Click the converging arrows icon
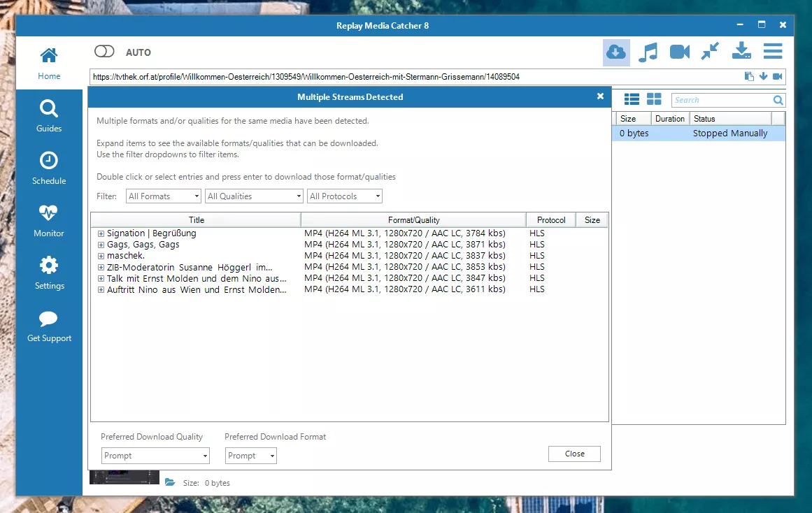 [x=710, y=51]
